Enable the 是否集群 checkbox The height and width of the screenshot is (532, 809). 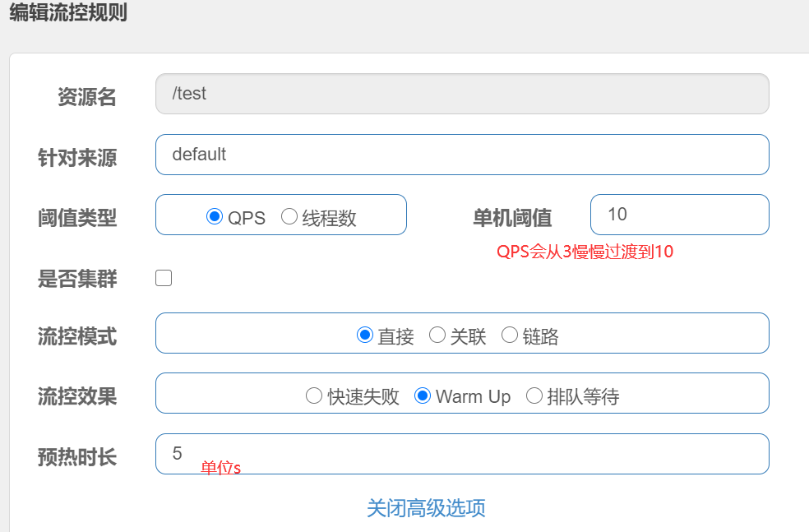pyautogui.click(x=164, y=278)
